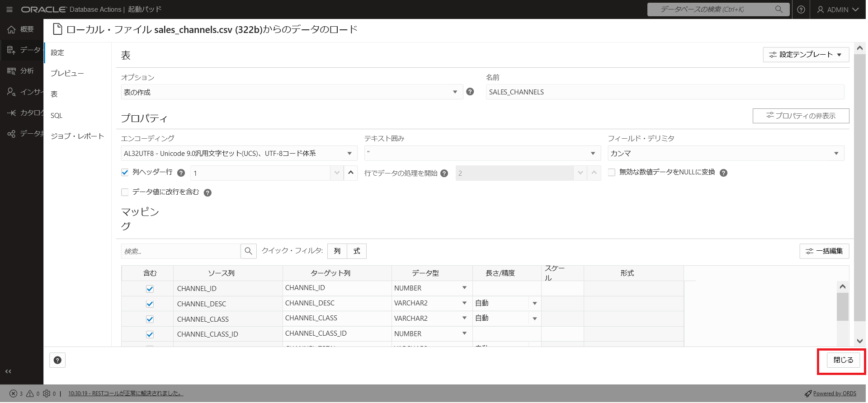Click the 式 quick filter button
This screenshot has width=868, height=403.
coord(357,251)
